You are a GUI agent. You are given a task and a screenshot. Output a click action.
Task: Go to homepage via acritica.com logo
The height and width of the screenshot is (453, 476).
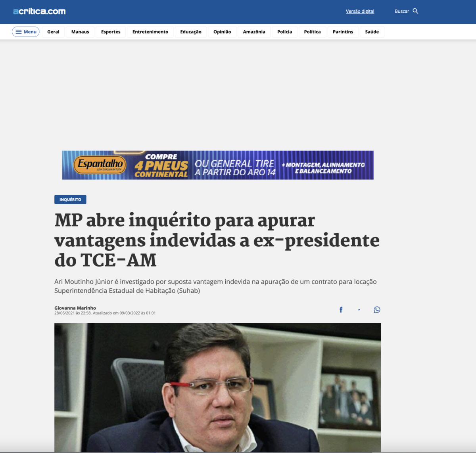coord(39,12)
